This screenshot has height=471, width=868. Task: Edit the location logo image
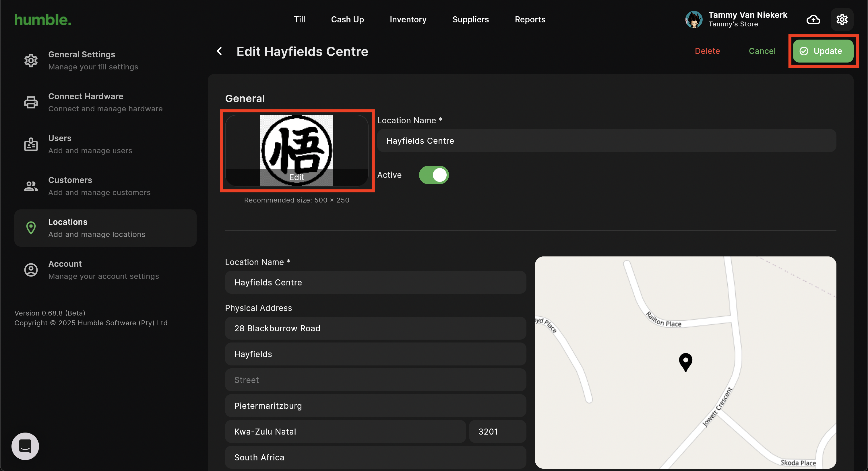(297, 151)
